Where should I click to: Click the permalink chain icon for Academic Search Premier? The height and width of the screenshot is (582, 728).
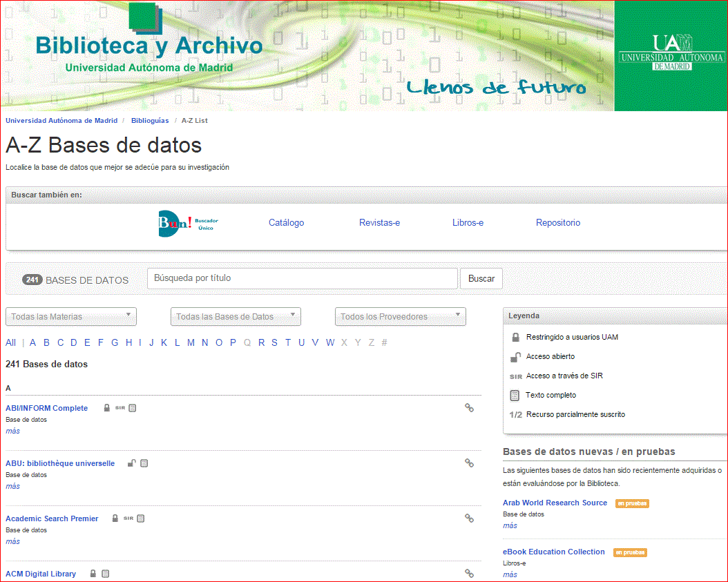coord(470,518)
